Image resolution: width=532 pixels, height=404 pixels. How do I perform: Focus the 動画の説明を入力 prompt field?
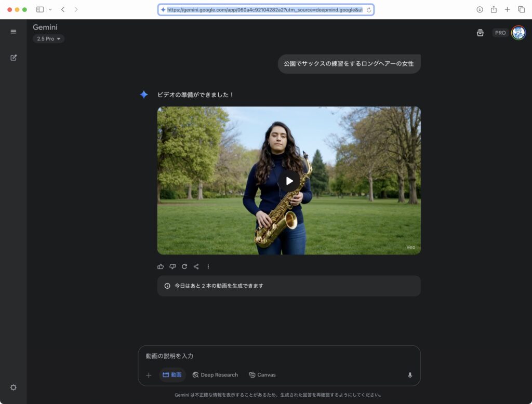click(x=278, y=356)
